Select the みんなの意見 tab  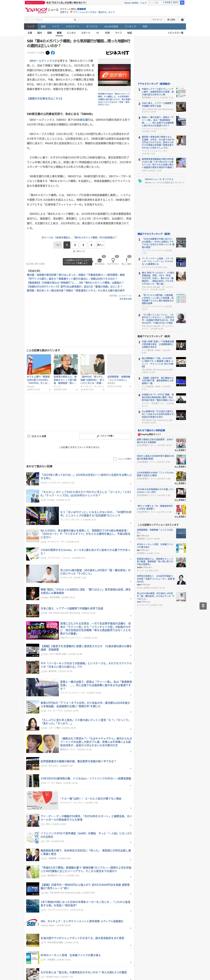[x=111, y=27]
